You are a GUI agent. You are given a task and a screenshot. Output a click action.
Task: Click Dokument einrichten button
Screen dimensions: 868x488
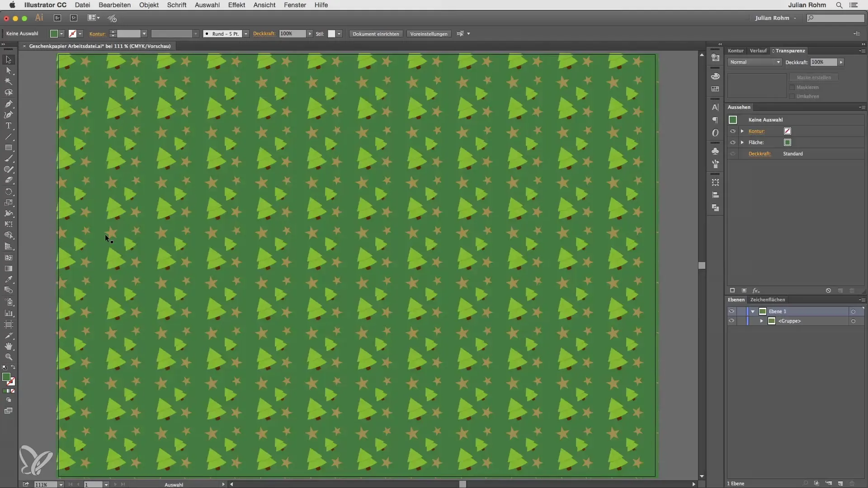[376, 34]
